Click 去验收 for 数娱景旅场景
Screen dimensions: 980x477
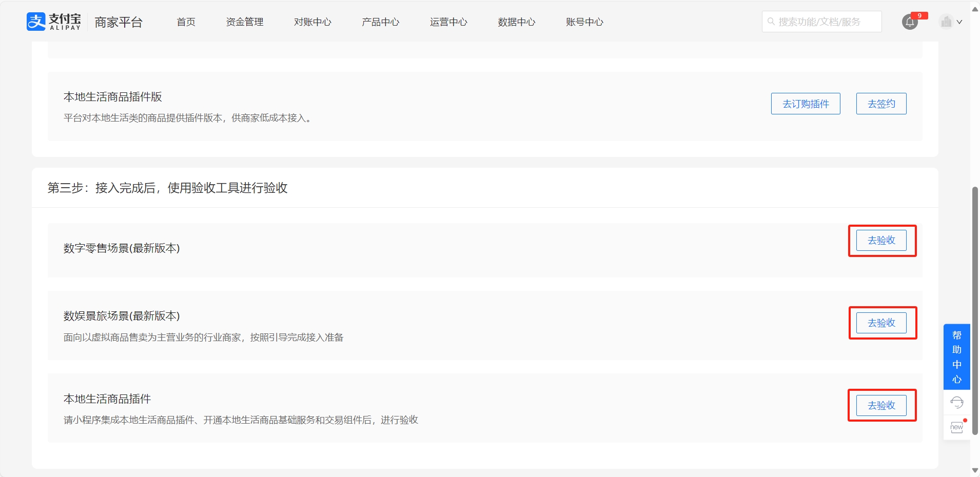(x=881, y=323)
